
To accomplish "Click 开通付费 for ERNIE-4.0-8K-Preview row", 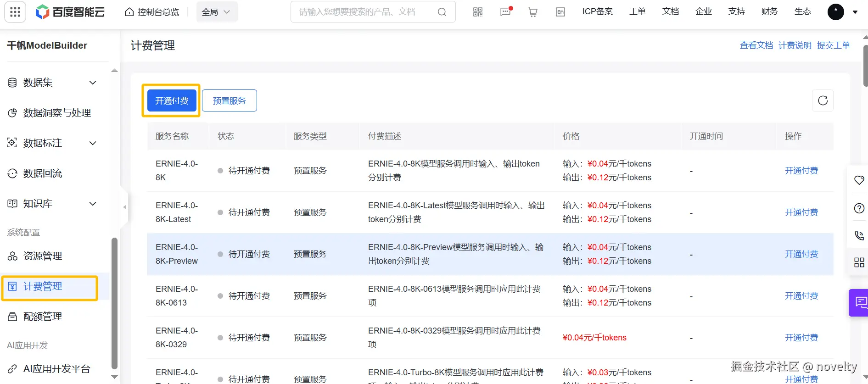I will pos(801,254).
